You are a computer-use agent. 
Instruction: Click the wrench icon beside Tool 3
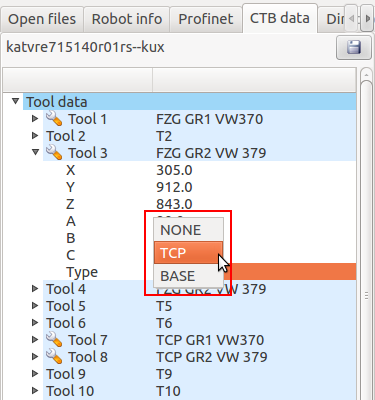(54, 152)
